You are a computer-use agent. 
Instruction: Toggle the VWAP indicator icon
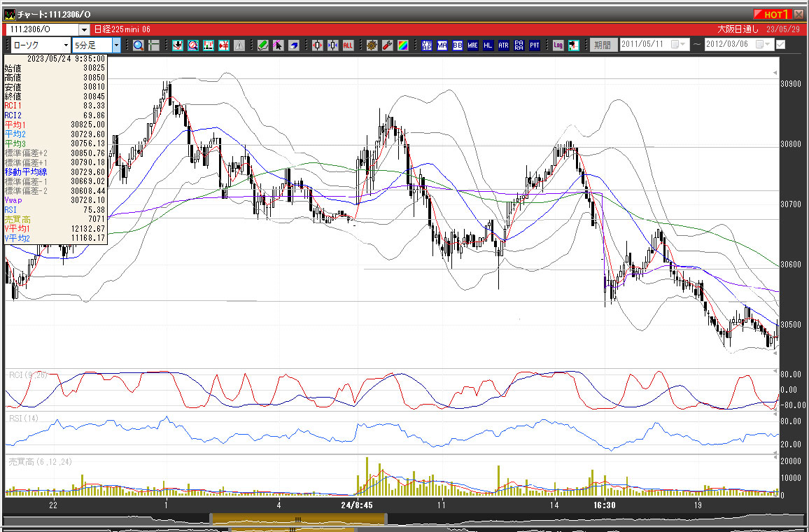pyautogui.click(x=427, y=45)
